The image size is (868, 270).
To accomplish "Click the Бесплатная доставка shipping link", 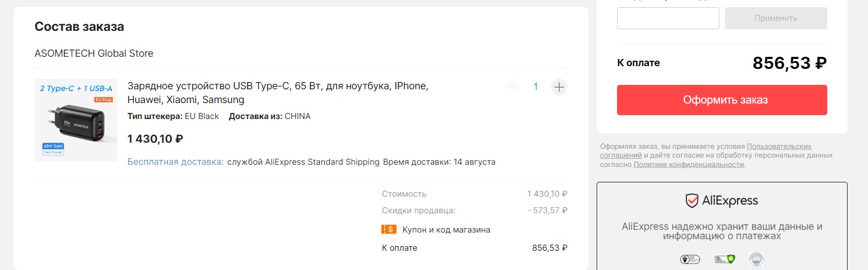I will tap(176, 162).
